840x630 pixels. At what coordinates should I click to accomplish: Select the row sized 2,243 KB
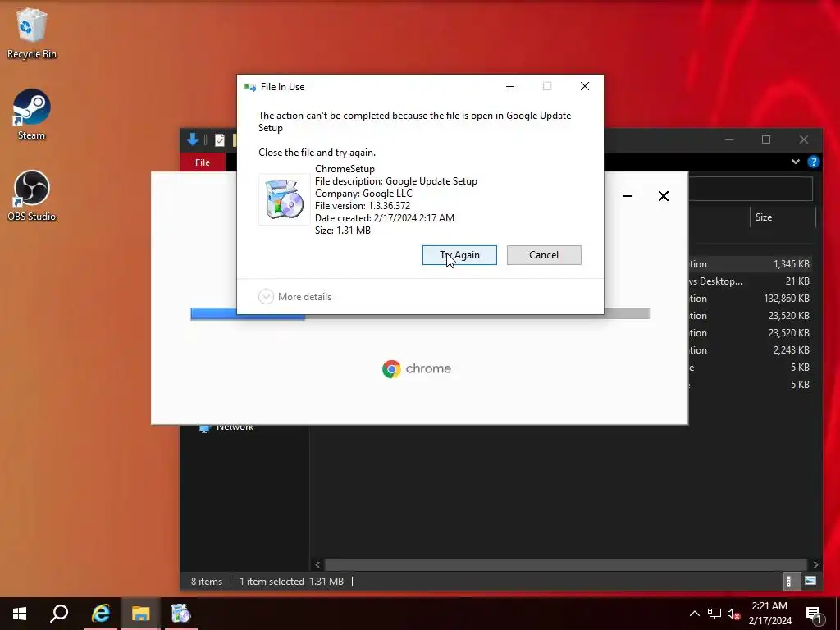[x=750, y=350]
